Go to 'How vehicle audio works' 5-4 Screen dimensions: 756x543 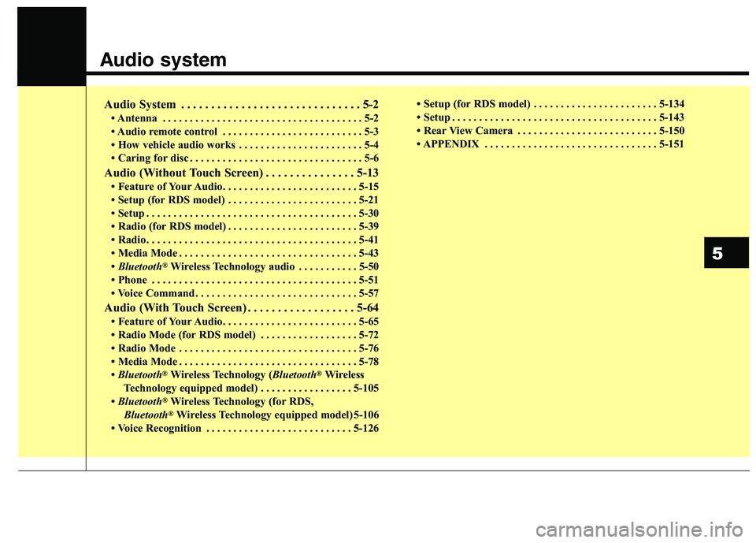[x=244, y=145]
